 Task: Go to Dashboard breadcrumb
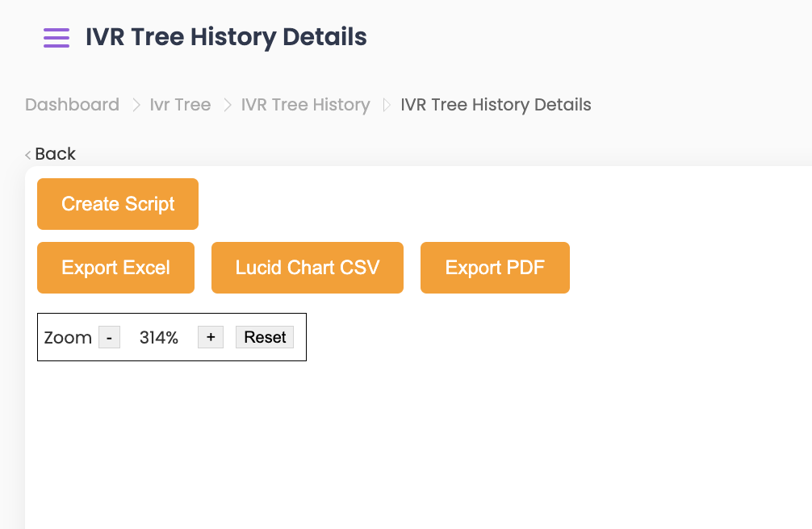tap(72, 105)
